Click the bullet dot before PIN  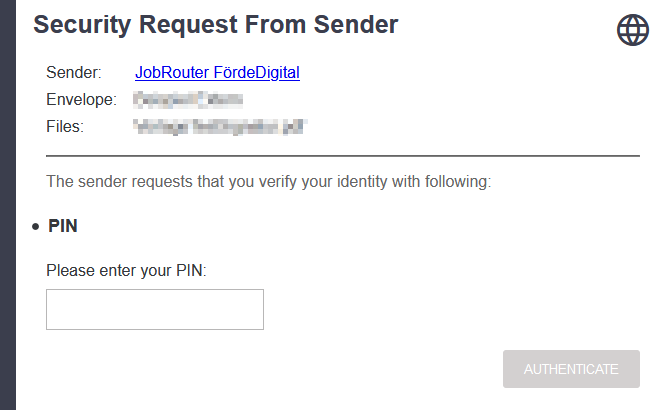[x=35, y=227]
